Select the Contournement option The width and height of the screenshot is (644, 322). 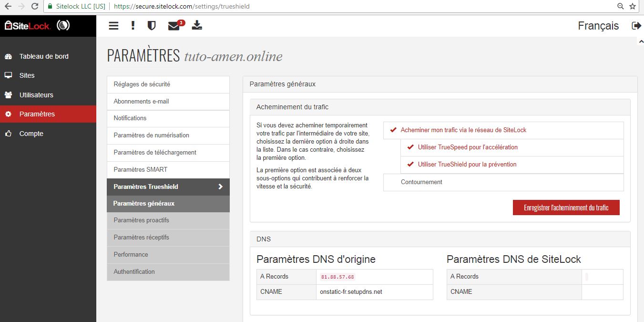click(x=421, y=182)
